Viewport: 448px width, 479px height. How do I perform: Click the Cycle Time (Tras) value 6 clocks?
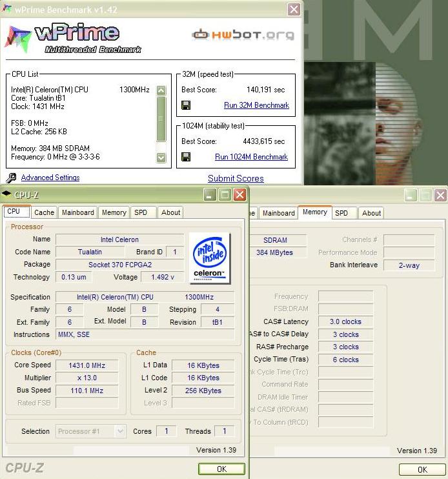click(345, 360)
